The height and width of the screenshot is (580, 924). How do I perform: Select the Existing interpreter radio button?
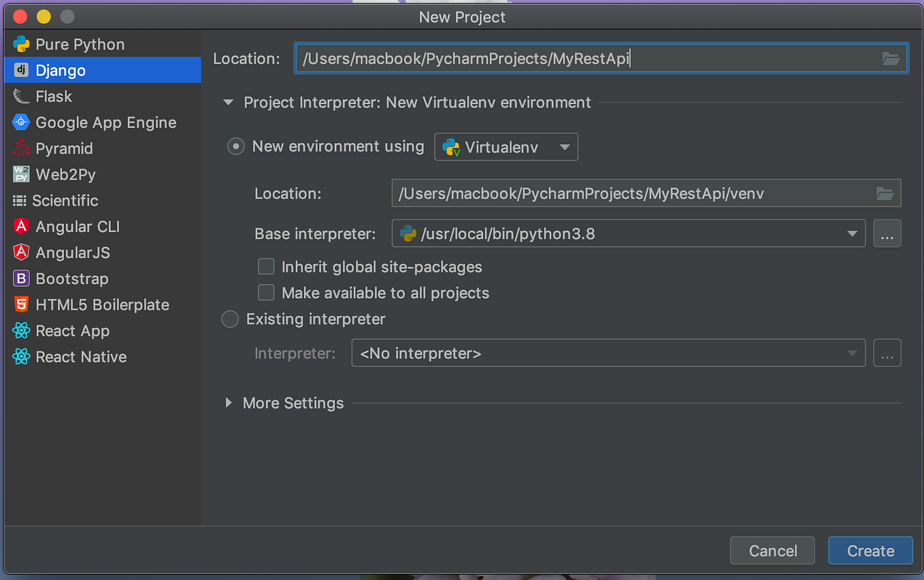230,319
